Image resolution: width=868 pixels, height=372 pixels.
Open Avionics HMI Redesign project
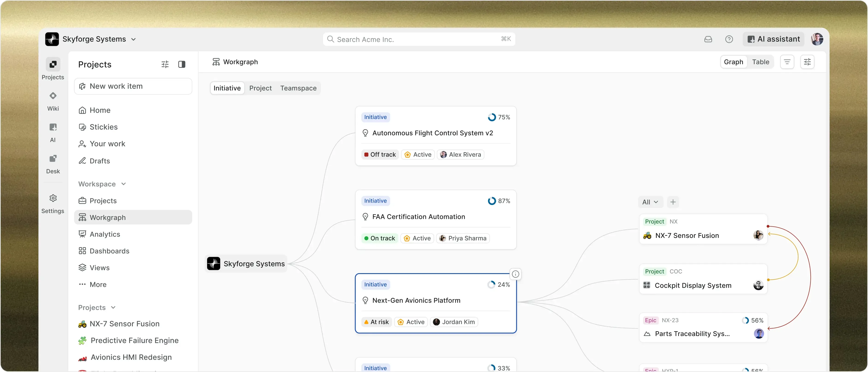[133, 357]
